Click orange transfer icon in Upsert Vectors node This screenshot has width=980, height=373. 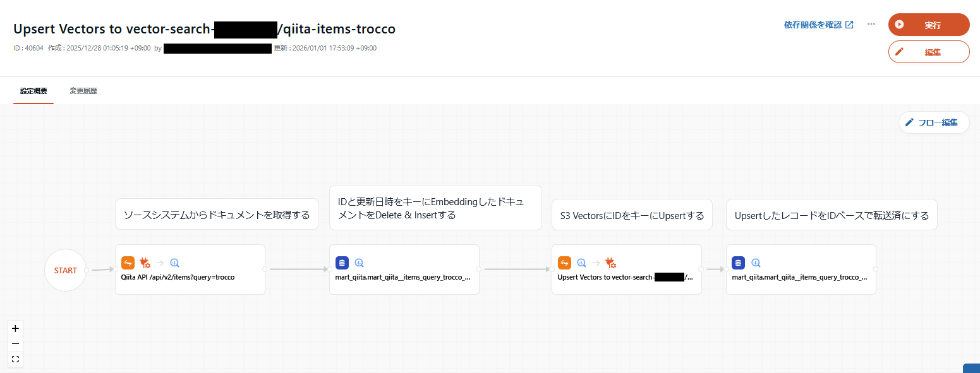tap(564, 263)
